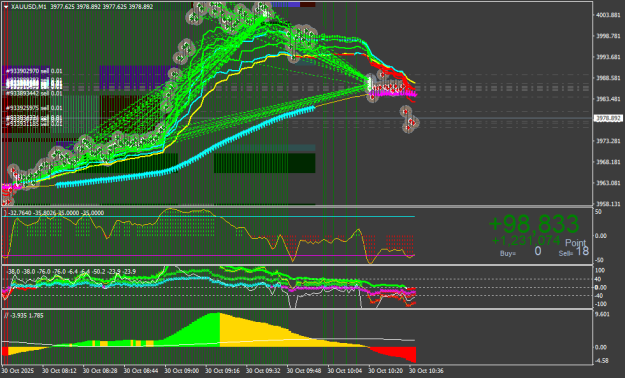625x378 pixels.
Task: Click the XAUUSD,M1 chart symbol title
Action: coord(28,7)
